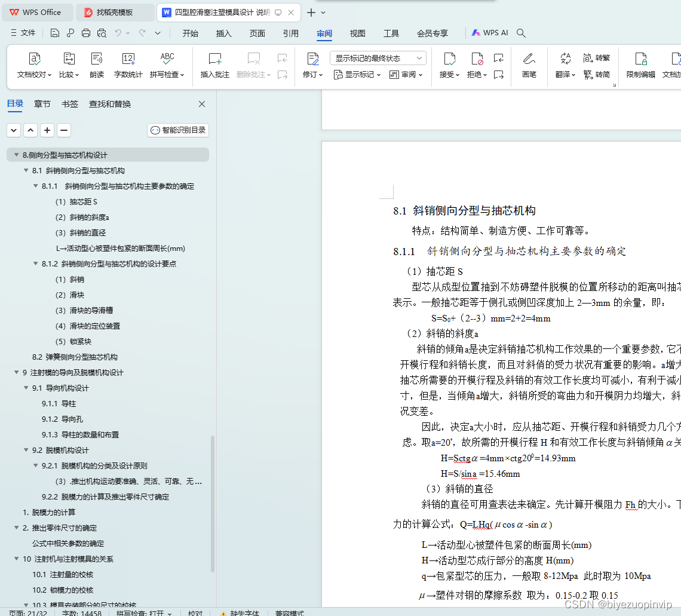Click the plus promote outline button
681x616 pixels.
pyautogui.click(x=47, y=130)
